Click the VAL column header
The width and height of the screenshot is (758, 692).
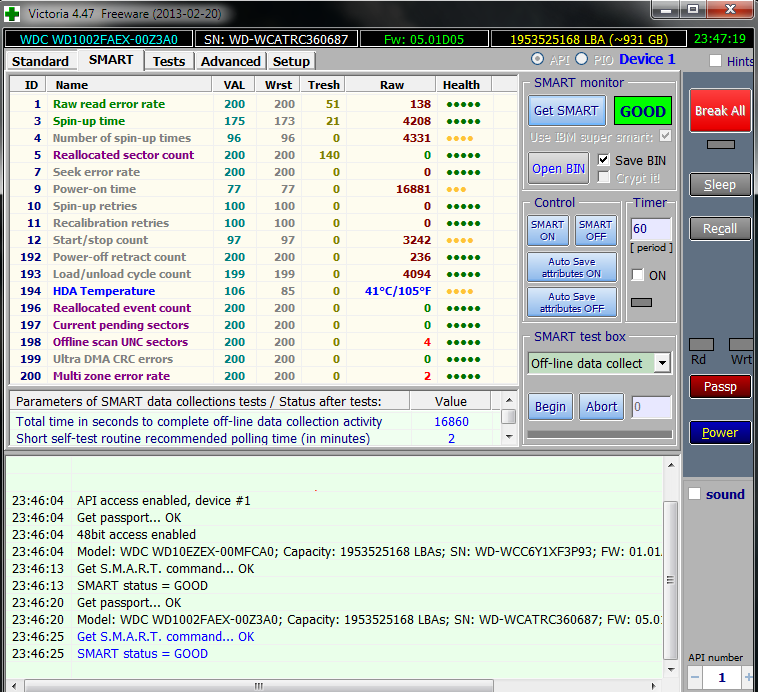234,85
